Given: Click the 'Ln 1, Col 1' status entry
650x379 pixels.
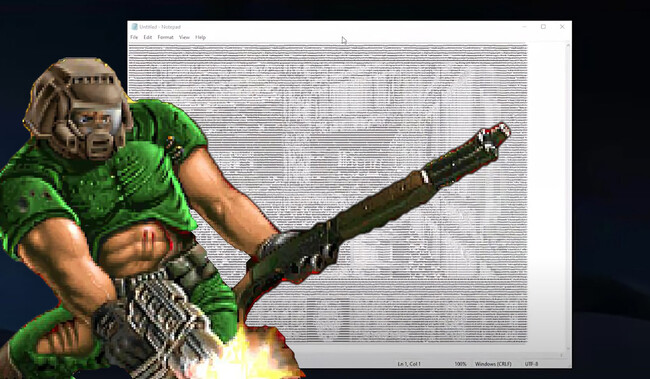Looking at the screenshot, I should tap(409, 364).
